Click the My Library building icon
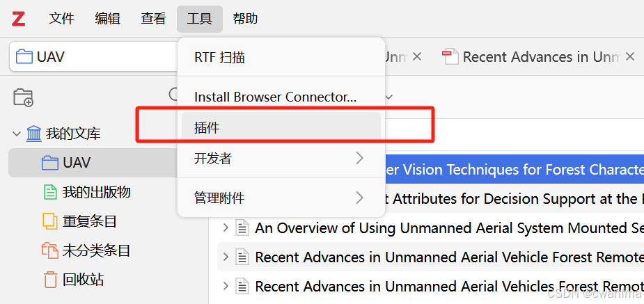 pyautogui.click(x=33, y=134)
